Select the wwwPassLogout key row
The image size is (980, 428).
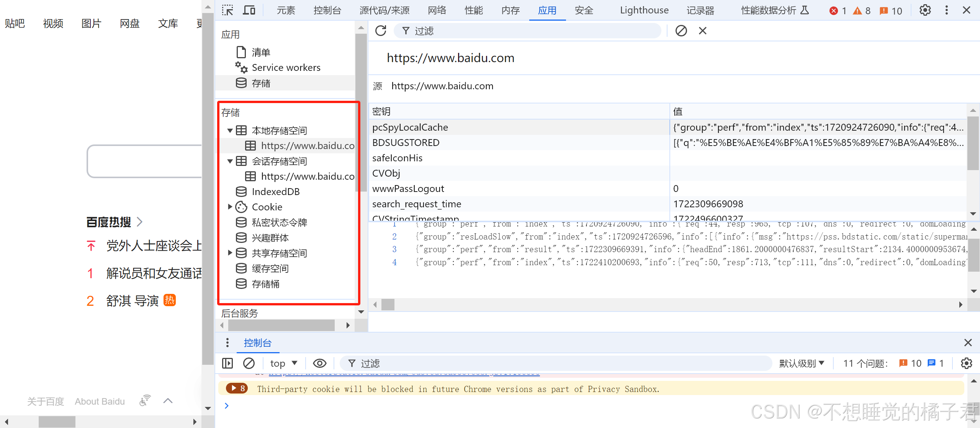point(668,189)
